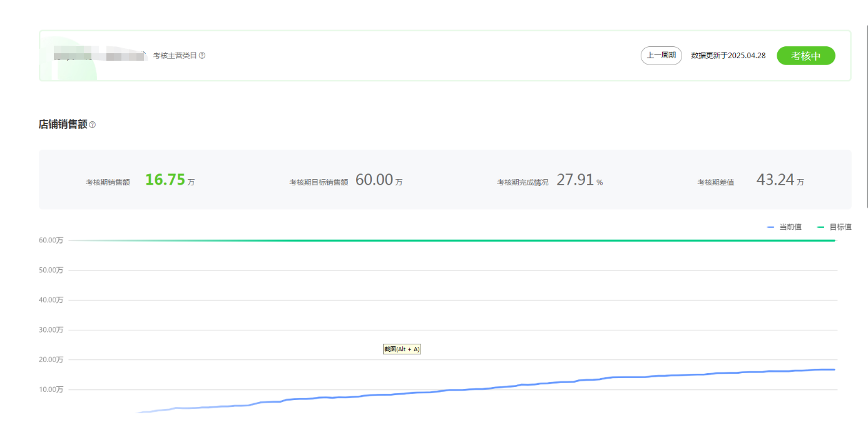The image size is (868, 422).
Task: Select the 店铺销售额 section heading
Action: click(x=63, y=125)
